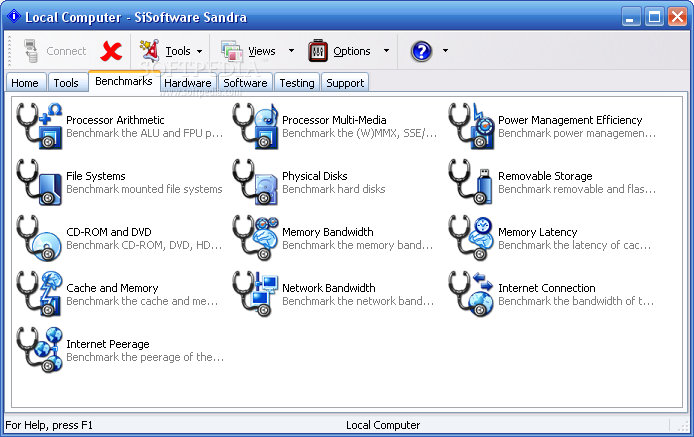
Task: Click the Options mixer icon
Action: 318,50
